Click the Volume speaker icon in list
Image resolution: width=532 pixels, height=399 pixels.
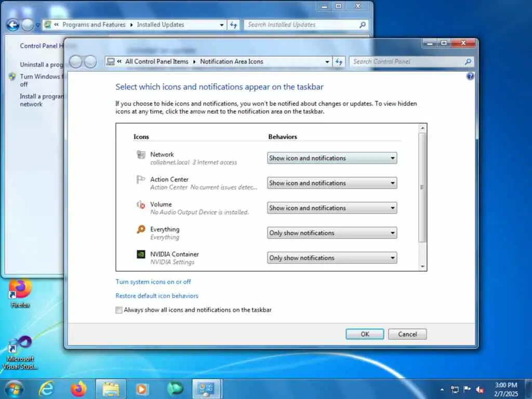(141, 205)
